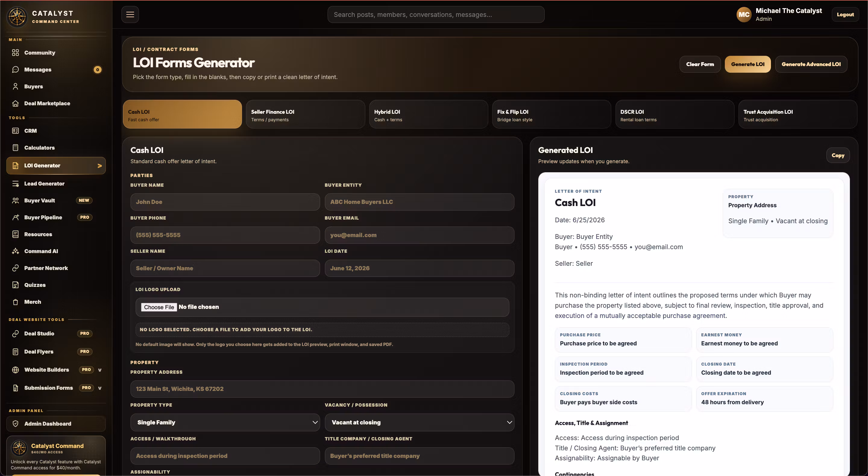Click Choose File for logo upload
The image size is (868, 476).
(x=159, y=307)
